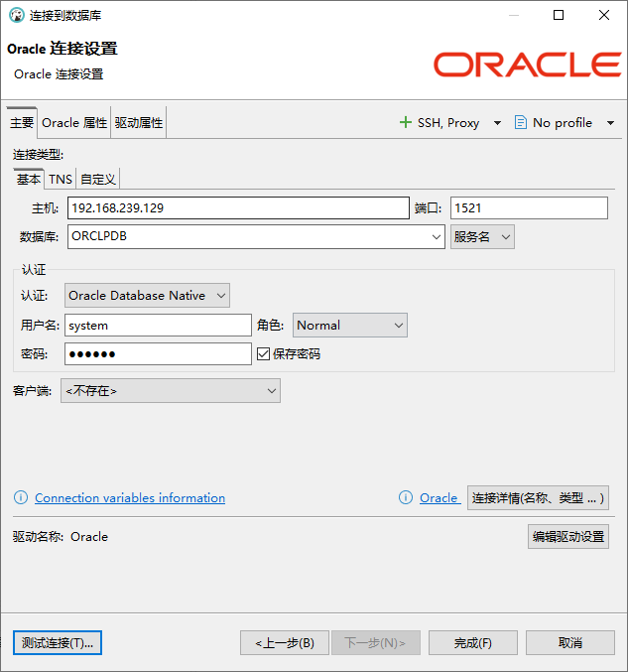The height and width of the screenshot is (672, 628).
Task: Click the DBeaver app icon in title bar
Action: pyautogui.click(x=16, y=16)
